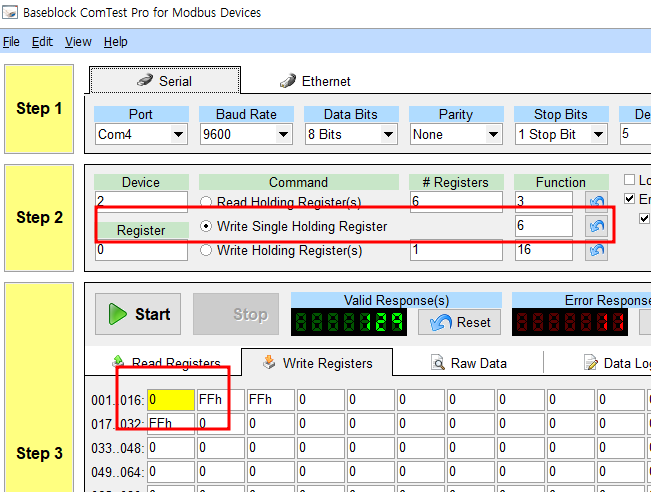This screenshot has height=492, width=651.
Task: Click the reset arrow icon beside Function 16
Action: (596, 250)
